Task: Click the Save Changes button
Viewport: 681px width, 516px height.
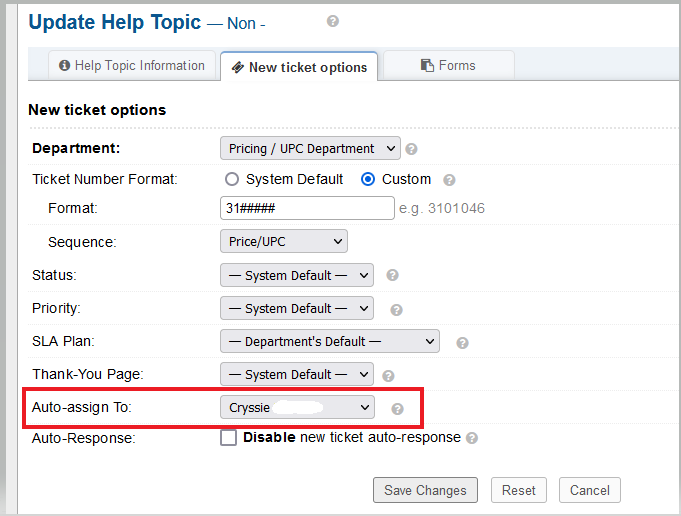Action: point(425,490)
